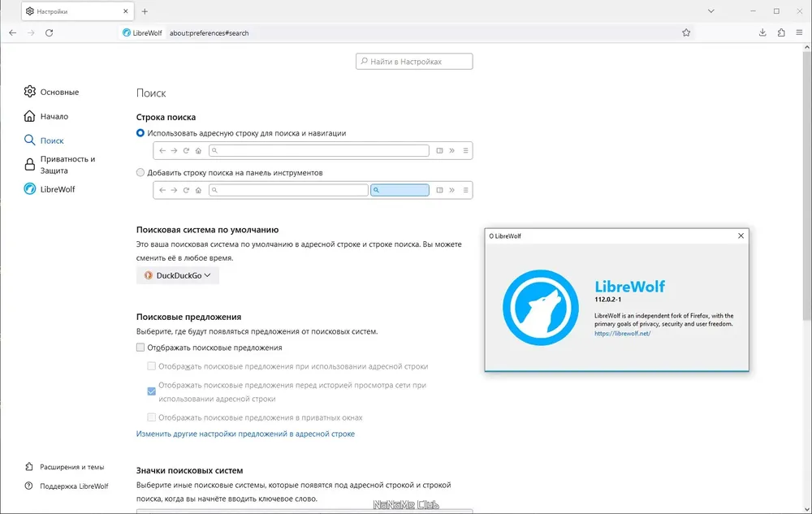Viewport: 812px width, 514px height.
Task: Click the LibreWolf identity icon in address bar
Action: pos(142,32)
